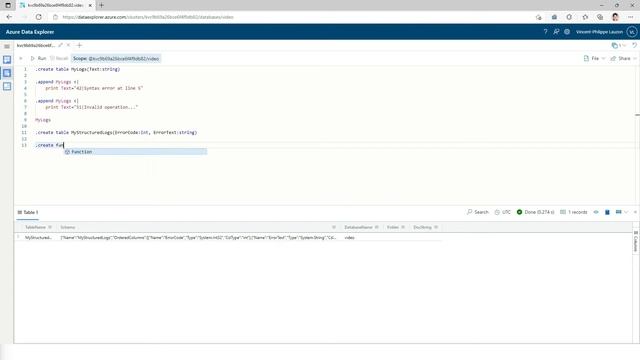This screenshot has height=360, width=640.
Task: Sort by DatabaseName column header
Action: [x=358, y=227]
